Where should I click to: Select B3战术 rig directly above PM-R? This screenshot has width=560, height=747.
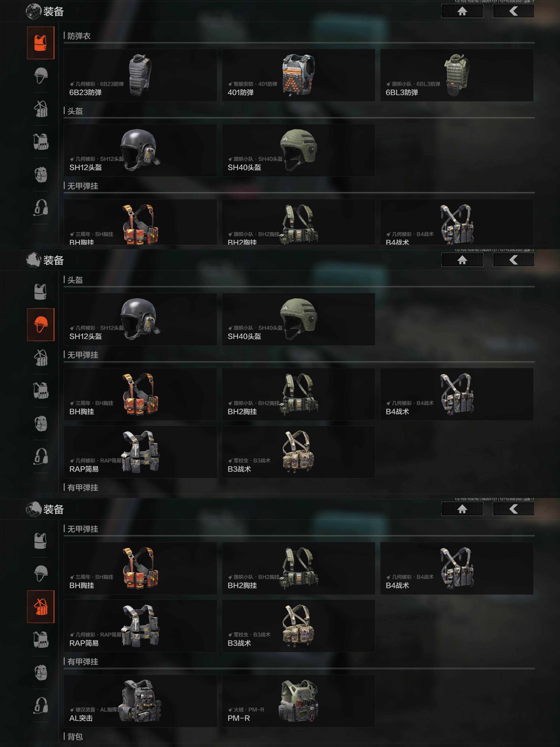coord(298,626)
